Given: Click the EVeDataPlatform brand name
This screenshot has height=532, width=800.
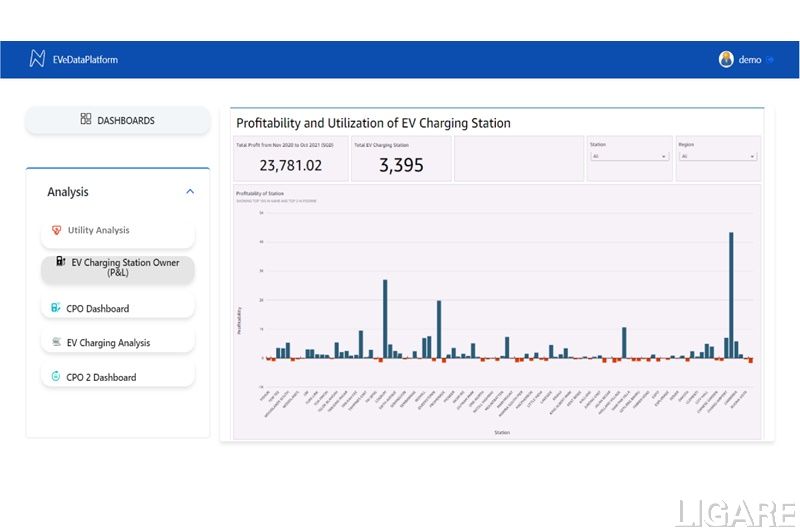Looking at the screenshot, I should (85, 60).
